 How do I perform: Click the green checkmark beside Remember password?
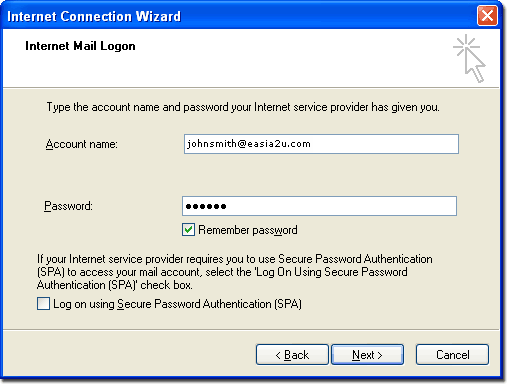point(188,230)
